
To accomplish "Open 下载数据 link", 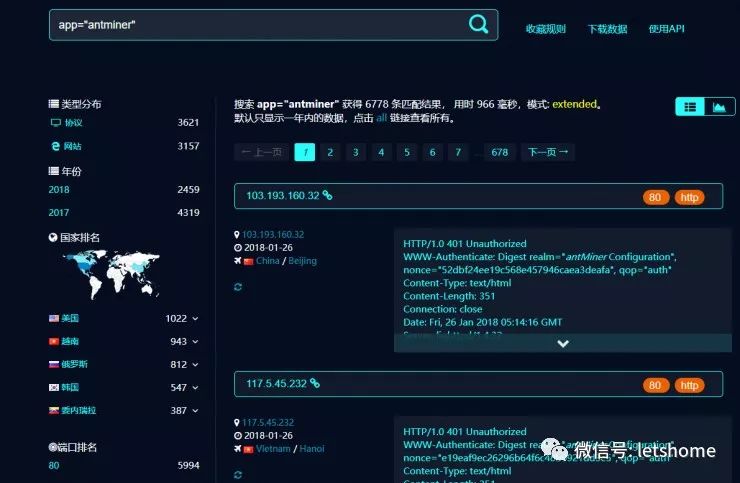I will pos(607,29).
